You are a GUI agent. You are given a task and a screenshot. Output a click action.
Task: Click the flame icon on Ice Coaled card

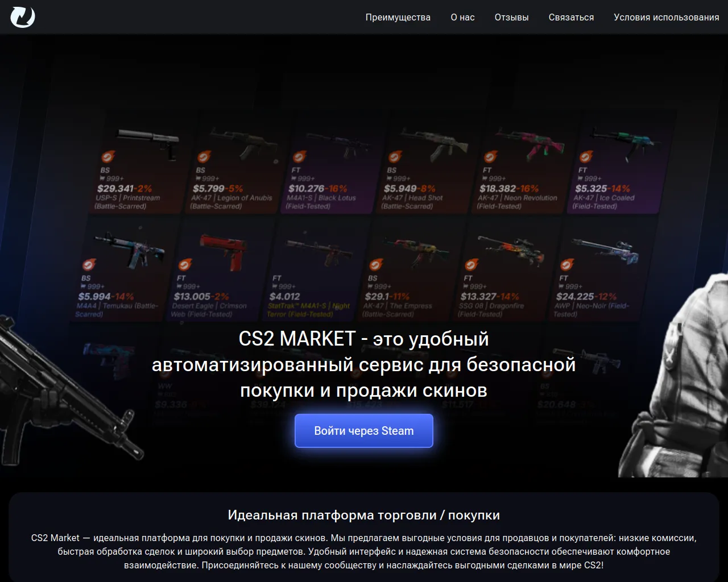[x=585, y=157]
